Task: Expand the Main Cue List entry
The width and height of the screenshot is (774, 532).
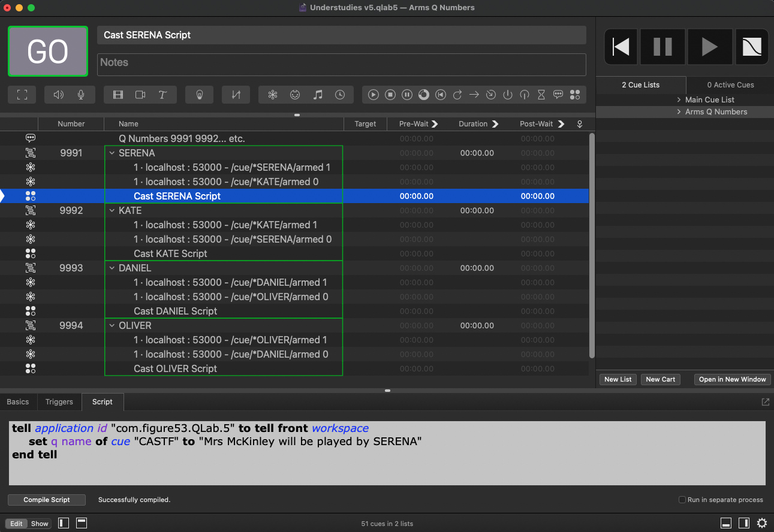Action: pyautogui.click(x=679, y=100)
